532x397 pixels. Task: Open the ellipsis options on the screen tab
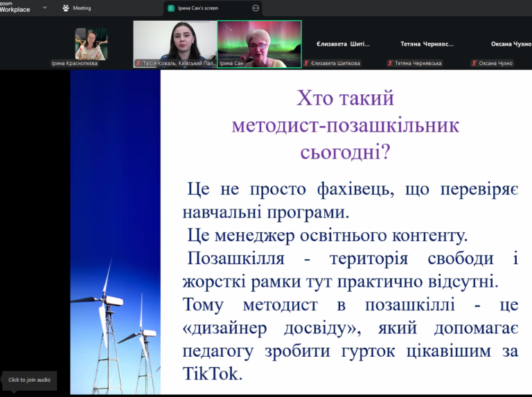(256, 8)
